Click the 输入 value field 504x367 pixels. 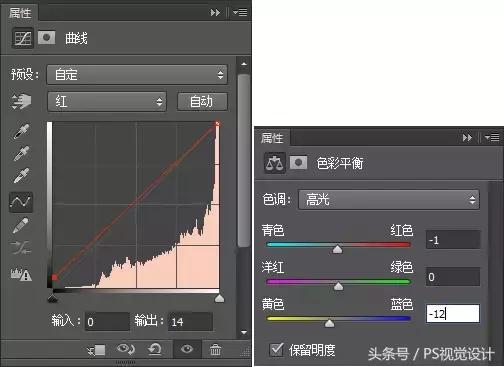(107, 321)
